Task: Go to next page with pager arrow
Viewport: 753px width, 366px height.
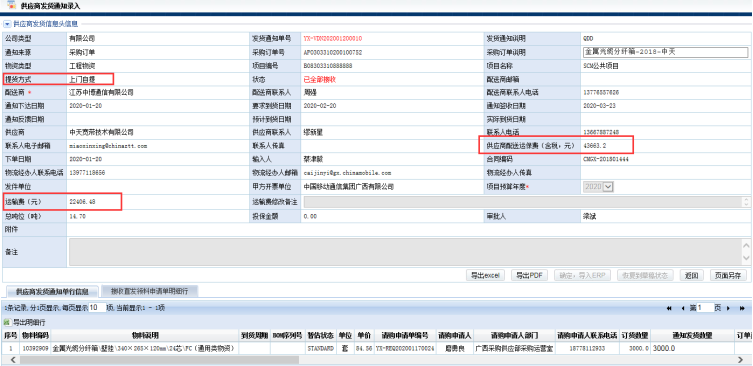Action: [x=729, y=308]
